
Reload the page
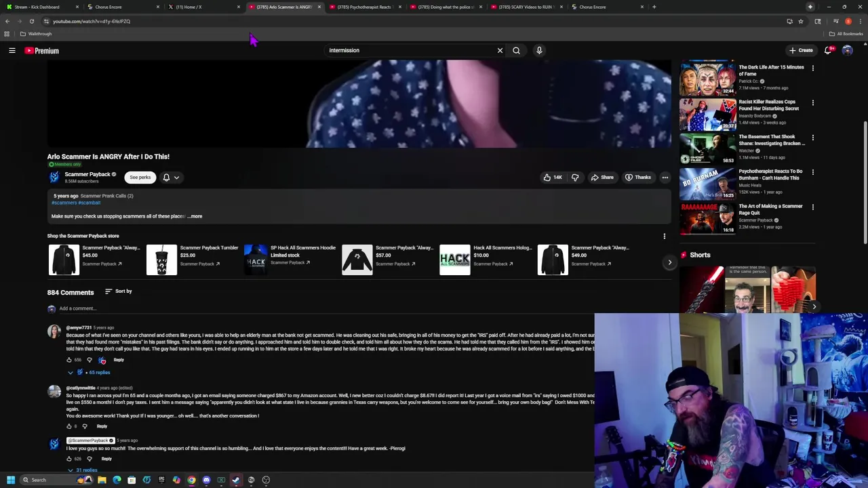(x=31, y=21)
